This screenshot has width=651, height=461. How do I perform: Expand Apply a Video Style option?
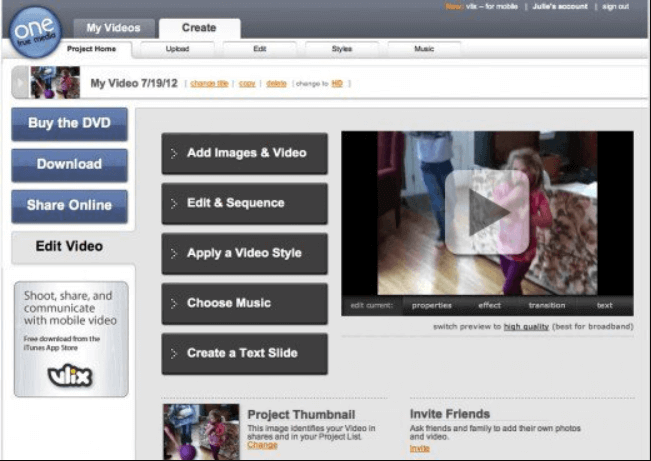[244, 253]
